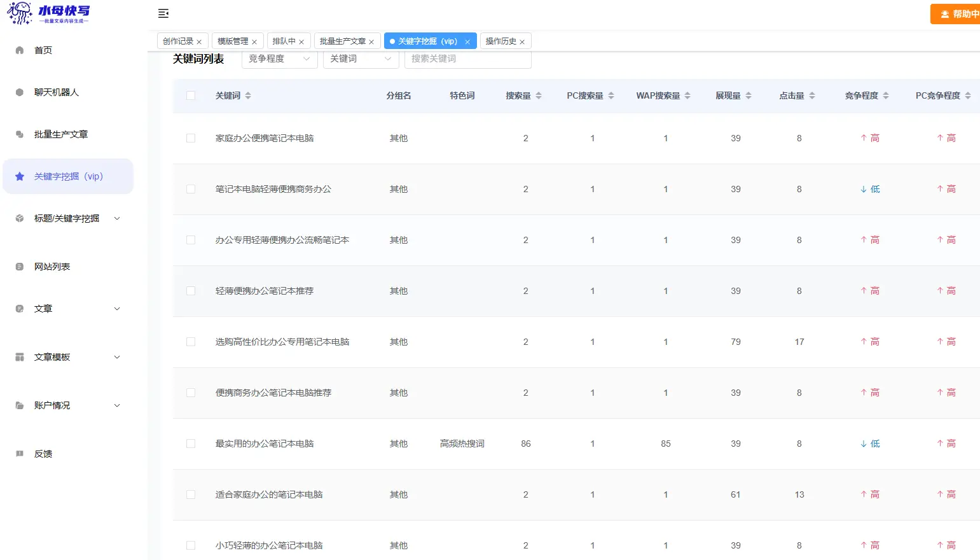This screenshot has width=980, height=560.
Task: Click the 搜索关键词 search input field
Action: (x=467, y=59)
